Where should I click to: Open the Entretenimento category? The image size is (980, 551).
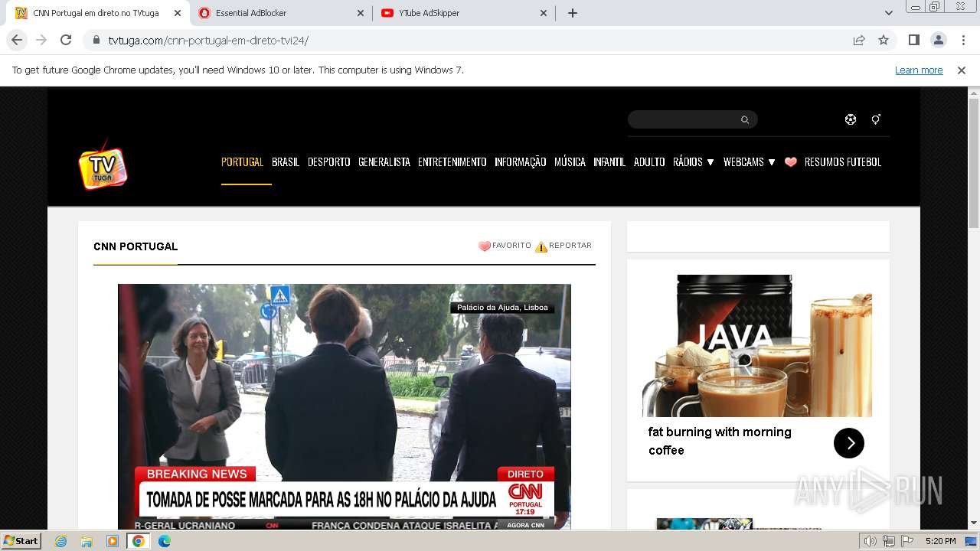452,162
